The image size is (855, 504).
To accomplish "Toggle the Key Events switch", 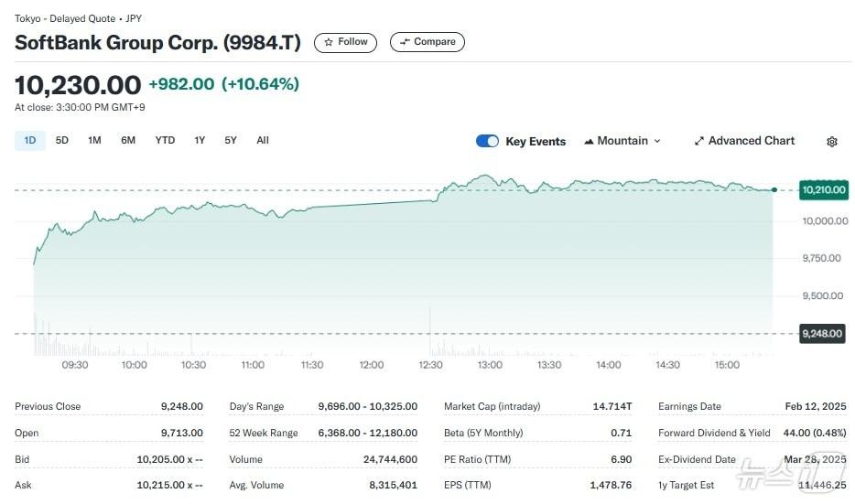I will coord(487,141).
